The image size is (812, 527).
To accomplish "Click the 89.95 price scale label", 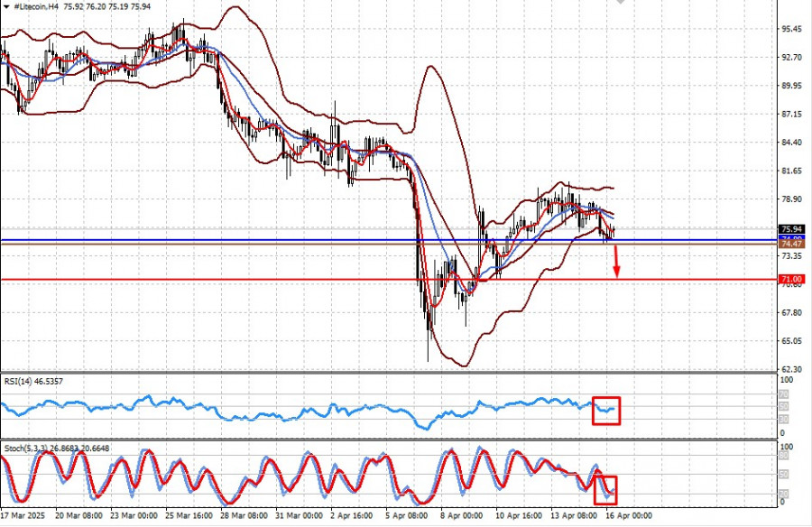I will coord(791,86).
